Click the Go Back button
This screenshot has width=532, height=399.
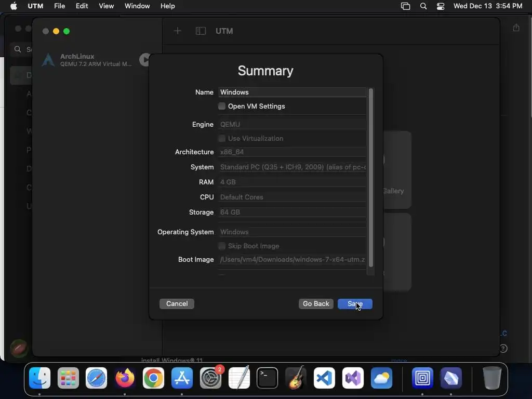tap(316, 303)
